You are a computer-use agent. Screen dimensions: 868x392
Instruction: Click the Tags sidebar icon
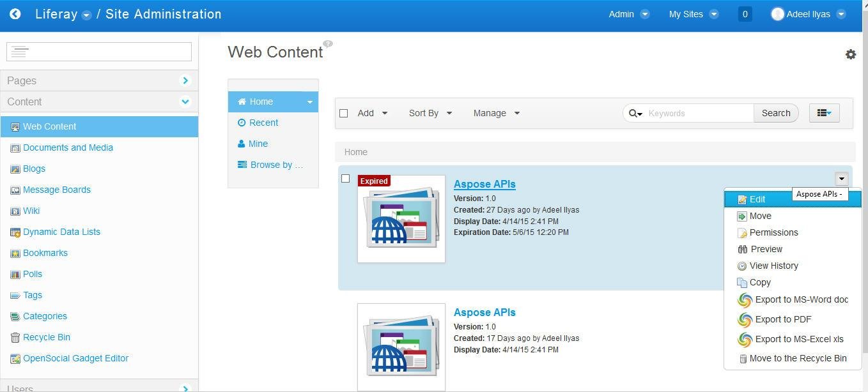tap(15, 296)
